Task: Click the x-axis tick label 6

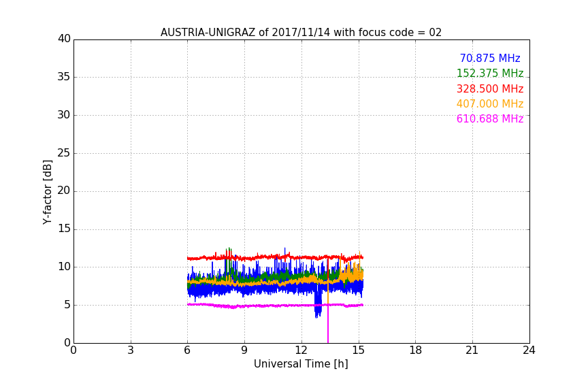Action: pos(187,350)
